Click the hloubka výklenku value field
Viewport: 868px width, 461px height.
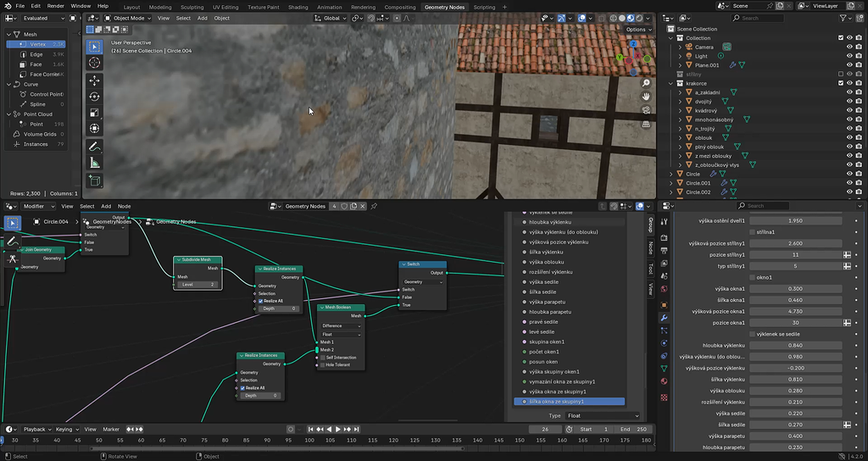[x=795, y=346]
